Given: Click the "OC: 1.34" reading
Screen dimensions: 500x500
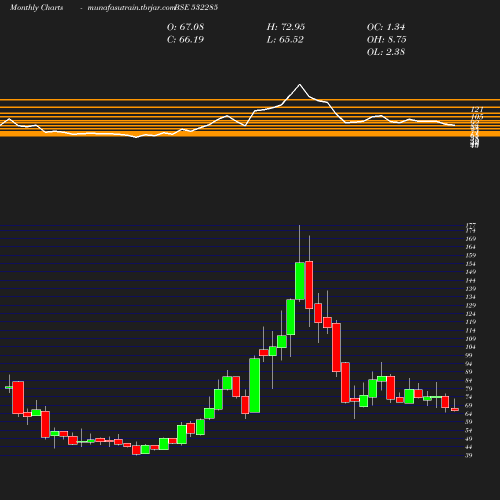Looking at the screenshot, I should 386,27.
